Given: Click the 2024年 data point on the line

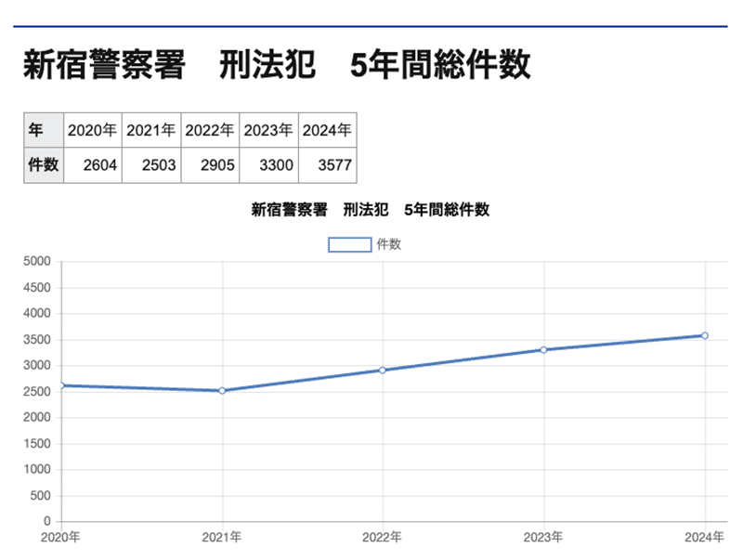Looking at the screenshot, I should click(704, 335).
